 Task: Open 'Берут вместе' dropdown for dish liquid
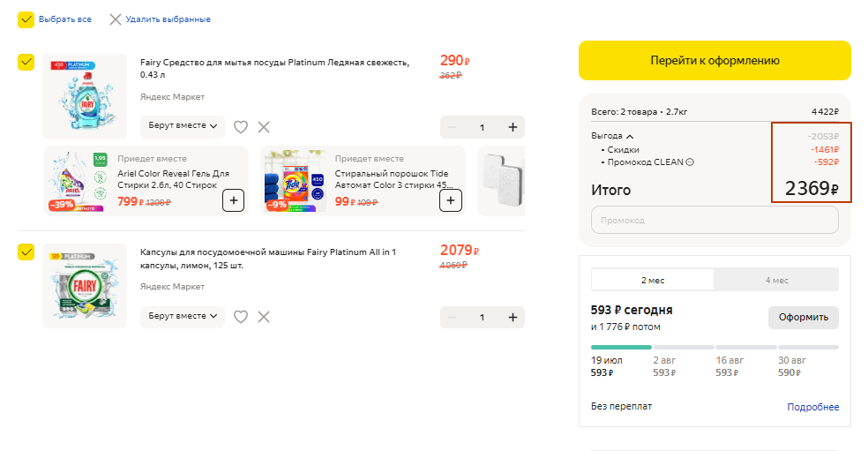183,127
